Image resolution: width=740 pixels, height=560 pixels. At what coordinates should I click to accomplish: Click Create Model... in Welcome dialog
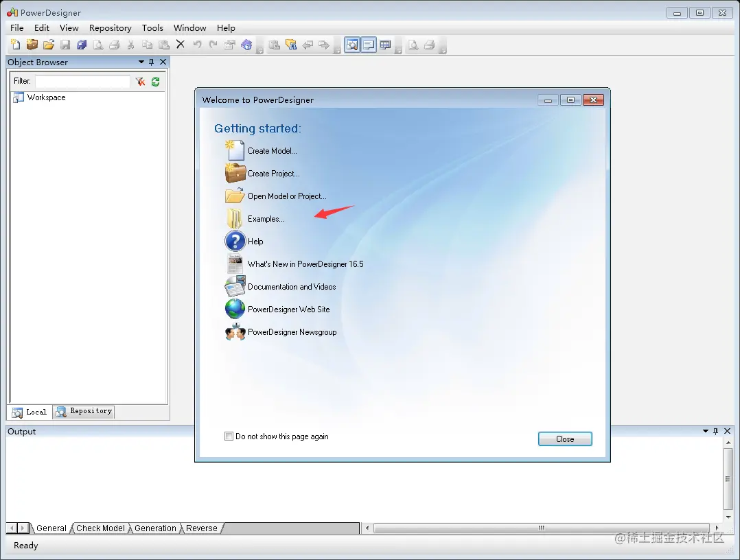click(x=273, y=151)
